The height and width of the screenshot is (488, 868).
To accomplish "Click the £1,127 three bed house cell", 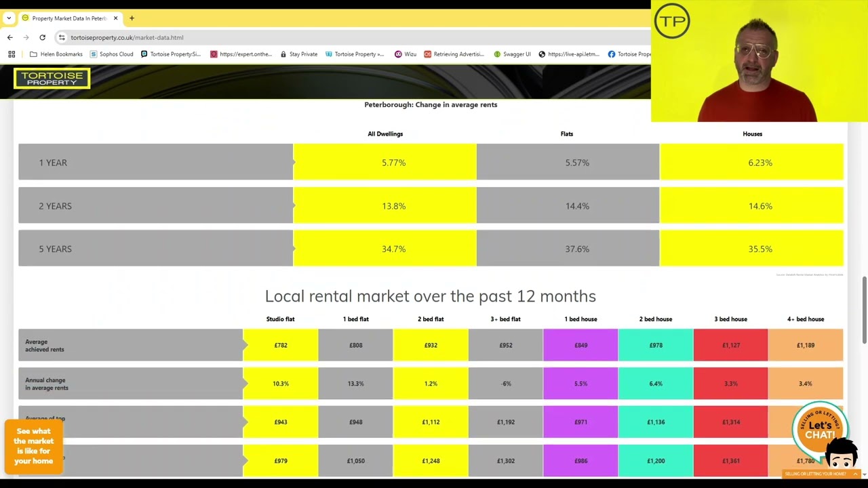I will coord(730,346).
